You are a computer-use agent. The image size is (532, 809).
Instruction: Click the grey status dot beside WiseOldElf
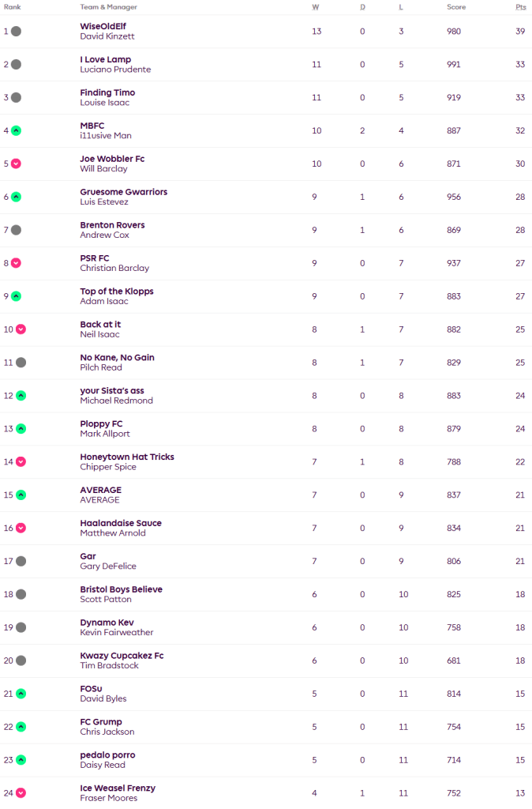(16, 32)
